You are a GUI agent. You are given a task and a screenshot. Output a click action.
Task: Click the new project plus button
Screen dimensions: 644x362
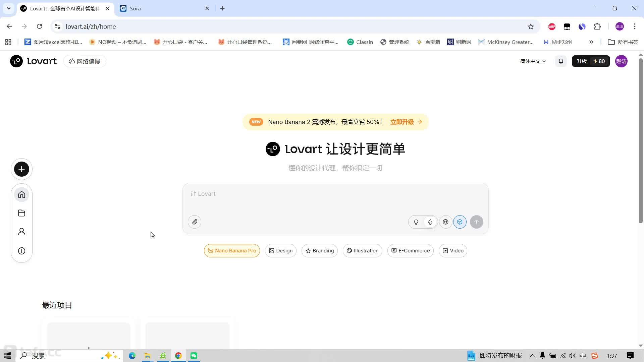pos(21,169)
